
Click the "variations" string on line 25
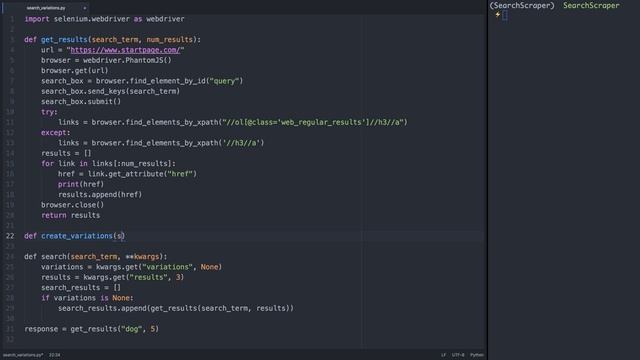[x=167, y=267]
